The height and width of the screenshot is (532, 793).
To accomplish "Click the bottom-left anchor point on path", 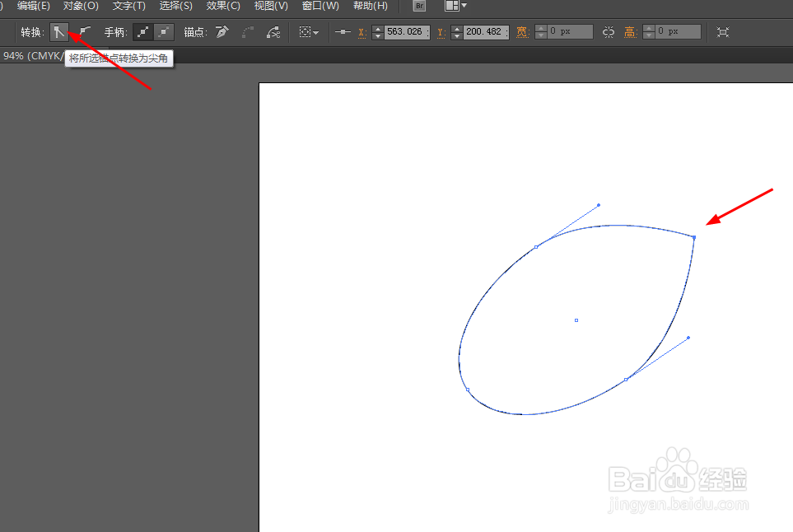I will point(468,390).
